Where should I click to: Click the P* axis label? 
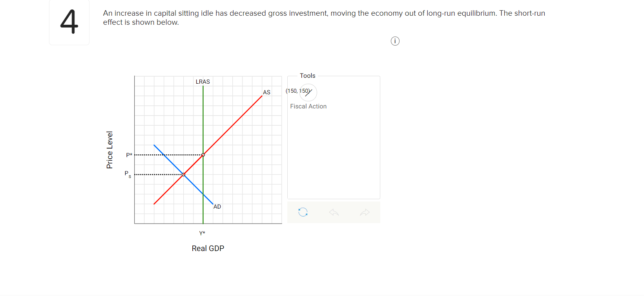129,155
